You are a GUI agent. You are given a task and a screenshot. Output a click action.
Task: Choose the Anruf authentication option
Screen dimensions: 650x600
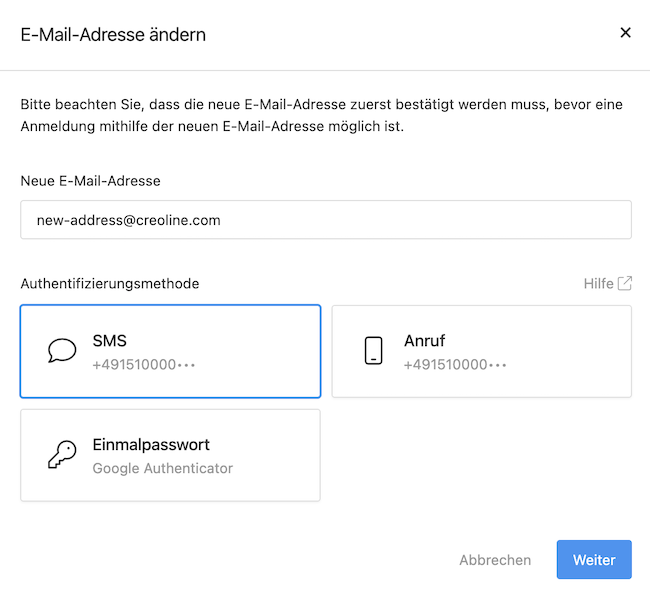[x=482, y=352]
